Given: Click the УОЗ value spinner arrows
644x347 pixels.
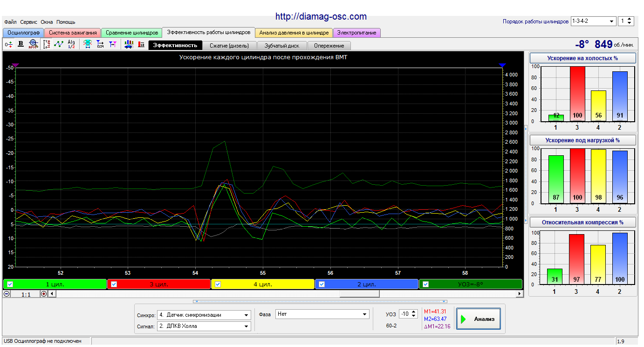Looking at the screenshot, I should click(x=414, y=314).
